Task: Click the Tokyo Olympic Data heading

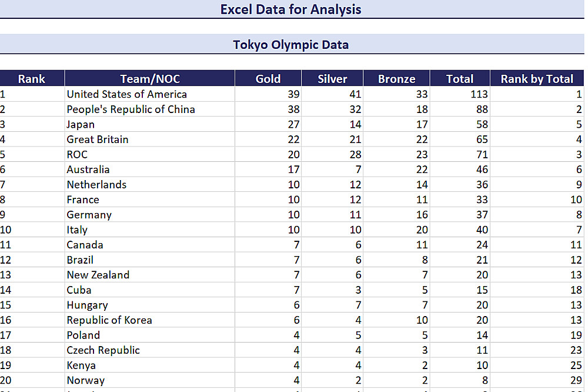Action: [291, 45]
